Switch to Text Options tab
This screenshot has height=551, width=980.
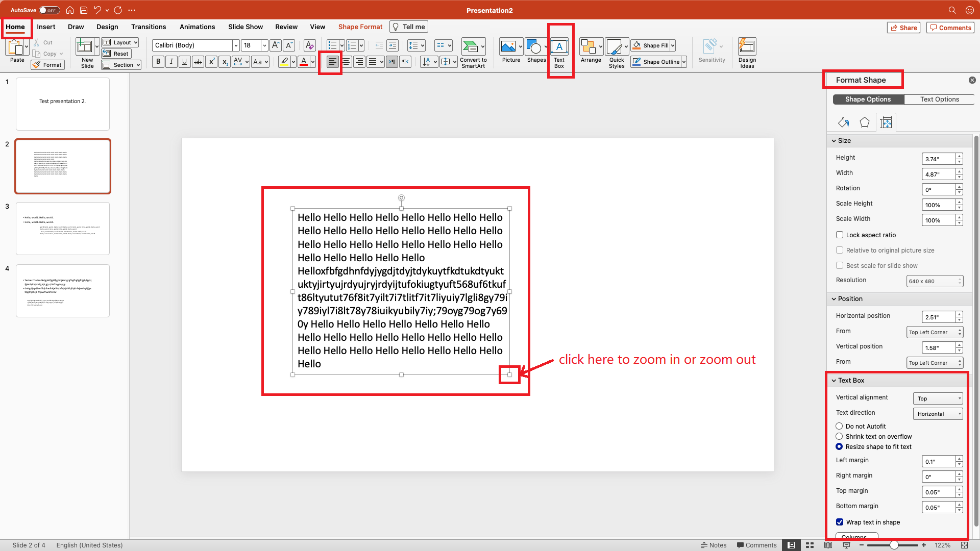coord(939,99)
